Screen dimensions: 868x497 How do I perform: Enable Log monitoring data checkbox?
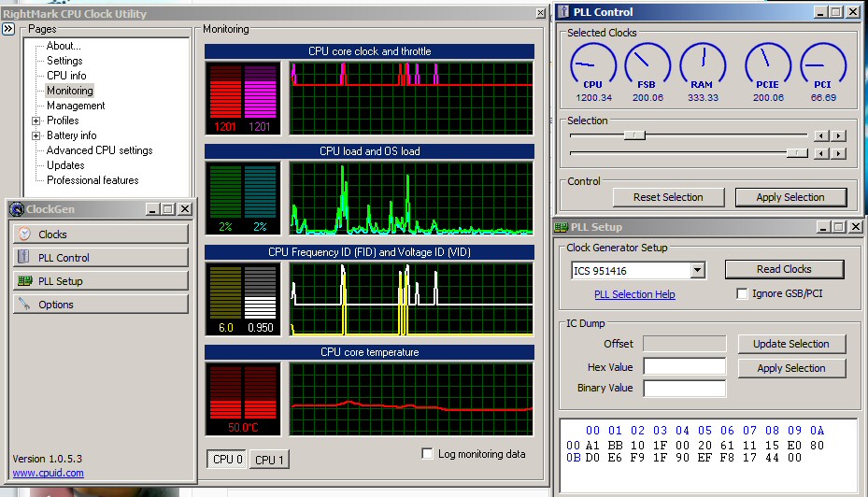click(428, 454)
